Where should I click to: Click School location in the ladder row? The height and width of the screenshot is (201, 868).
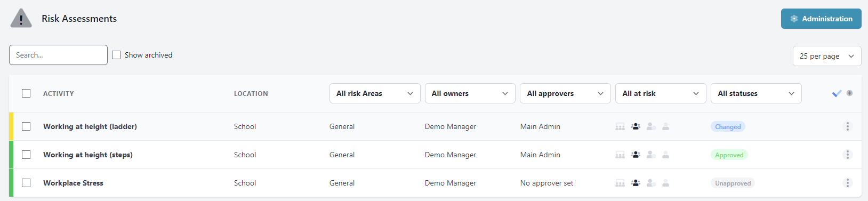(245, 126)
